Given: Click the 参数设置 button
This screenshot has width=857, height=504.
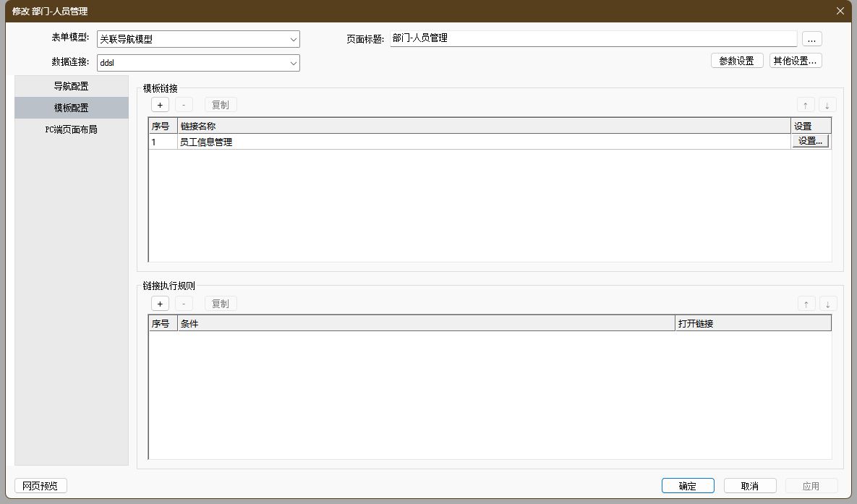Looking at the screenshot, I should [737, 61].
